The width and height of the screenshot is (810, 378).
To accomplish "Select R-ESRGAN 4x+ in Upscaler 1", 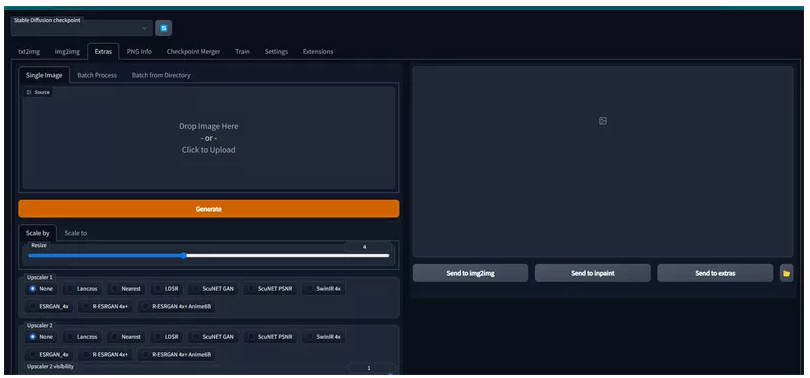I will pos(106,306).
